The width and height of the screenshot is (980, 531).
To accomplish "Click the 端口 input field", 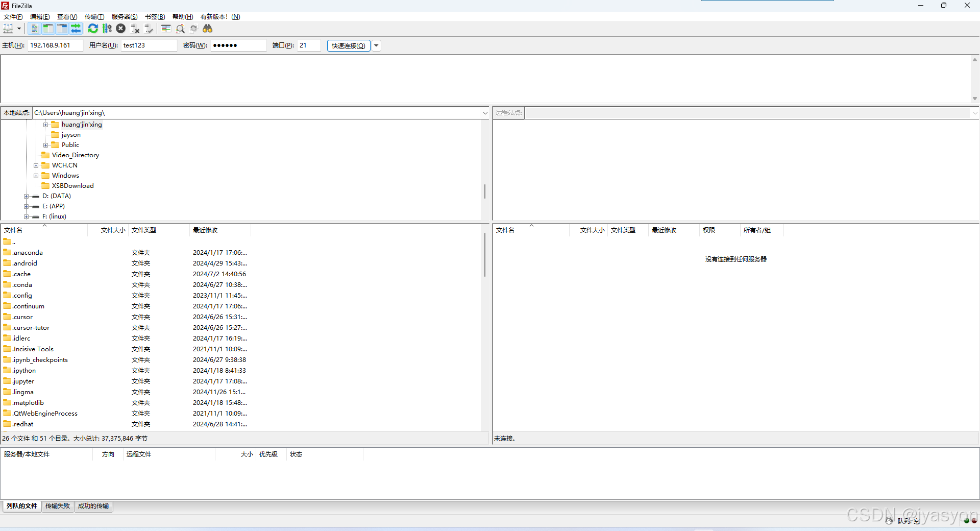I will coord(308,45).
